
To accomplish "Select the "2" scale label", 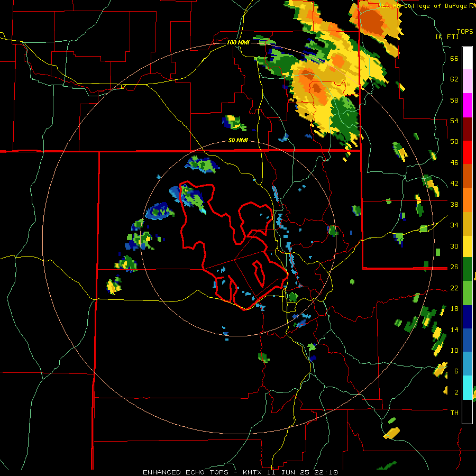I will pyautogui.click(x=456, y=392).
